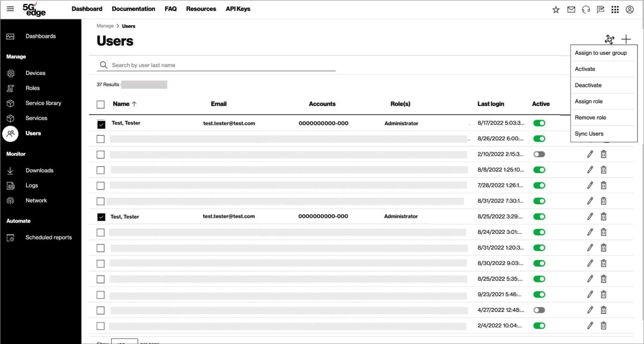The width and height of the screenshot is (644, 344).
Task: Sort by the Name column arrow
Action: (x=134, y=104)
